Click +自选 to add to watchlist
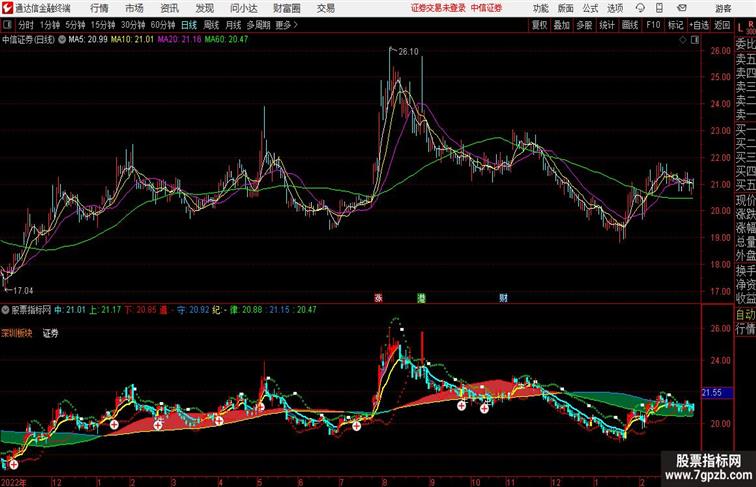Viewport: 756px width, 487px height. click(x=699, y=25)
